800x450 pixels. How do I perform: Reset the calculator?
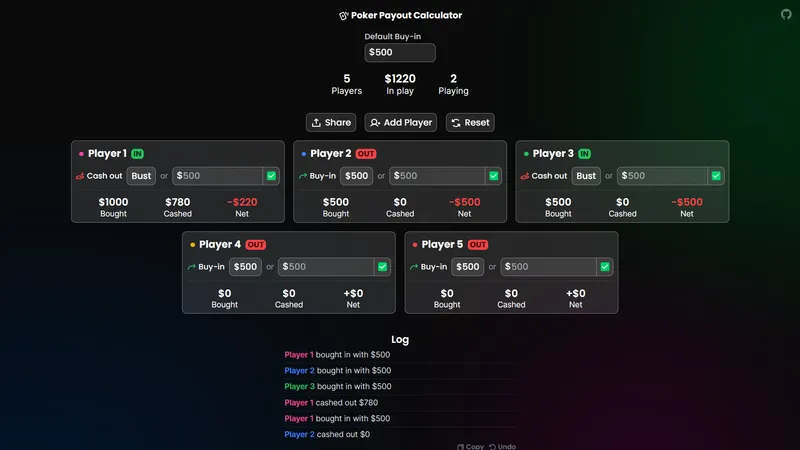click(x=469, y=122)
